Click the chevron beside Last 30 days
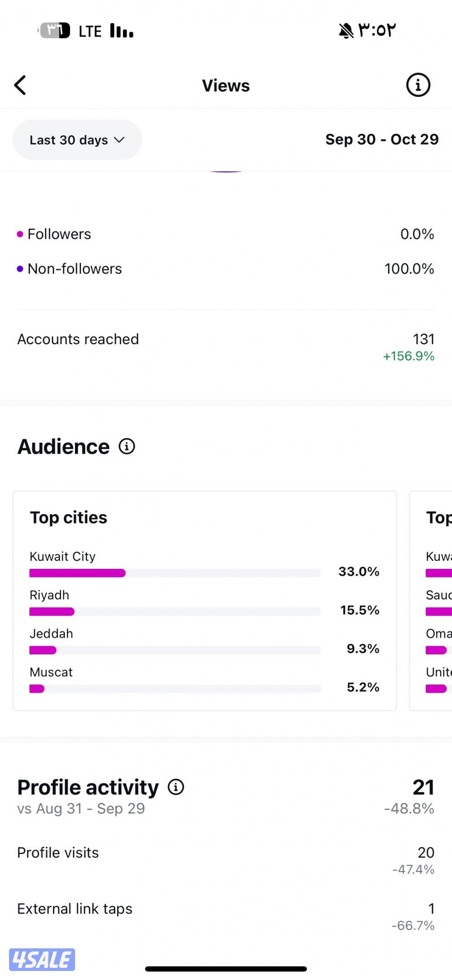The width and height of the screenshot is (452, 980). tap(119, 140)
